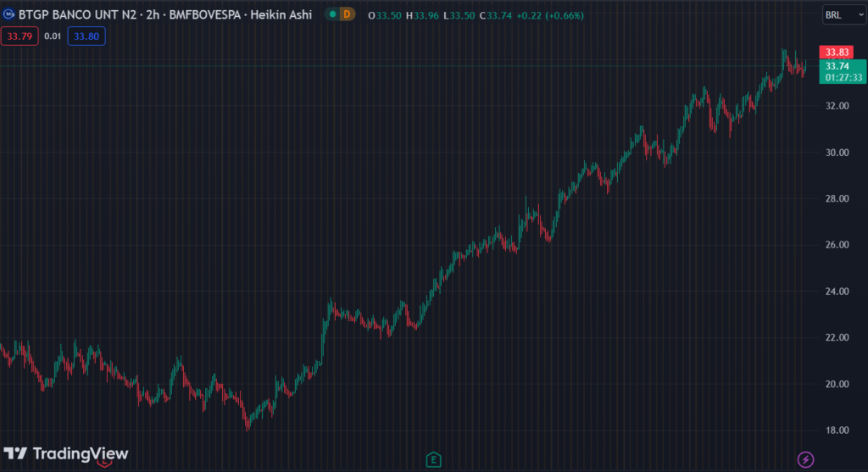Click the 28.00 price axis label
The image size is (868, 472).
tap(837, 198)
